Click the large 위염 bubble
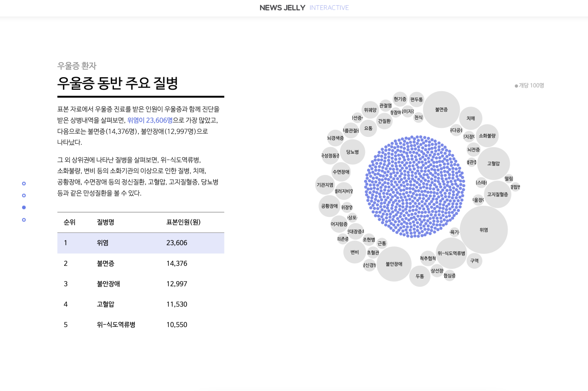This screenshot has height=391, width=588. point(484,230)
